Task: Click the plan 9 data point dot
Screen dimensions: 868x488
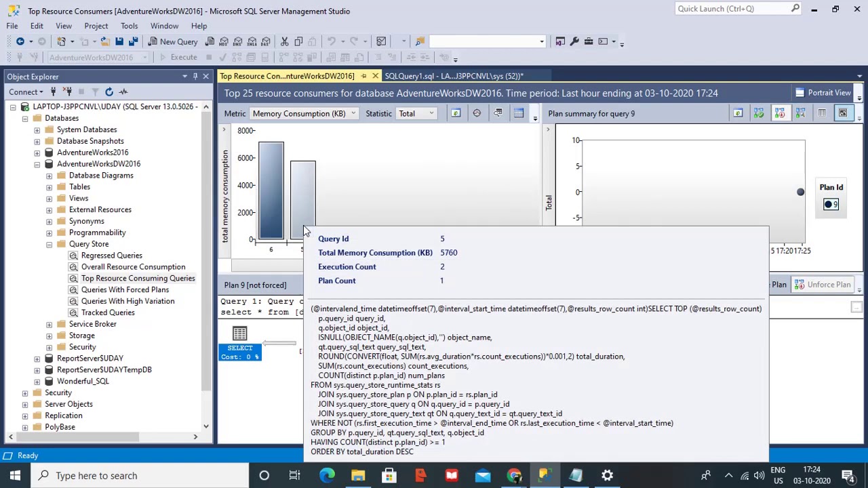Action: coord(800,192)
